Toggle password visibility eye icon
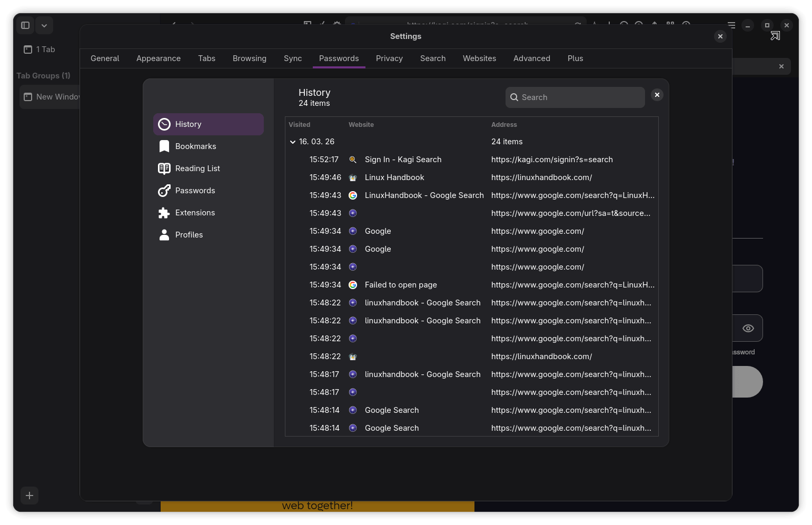 [748, 329]
